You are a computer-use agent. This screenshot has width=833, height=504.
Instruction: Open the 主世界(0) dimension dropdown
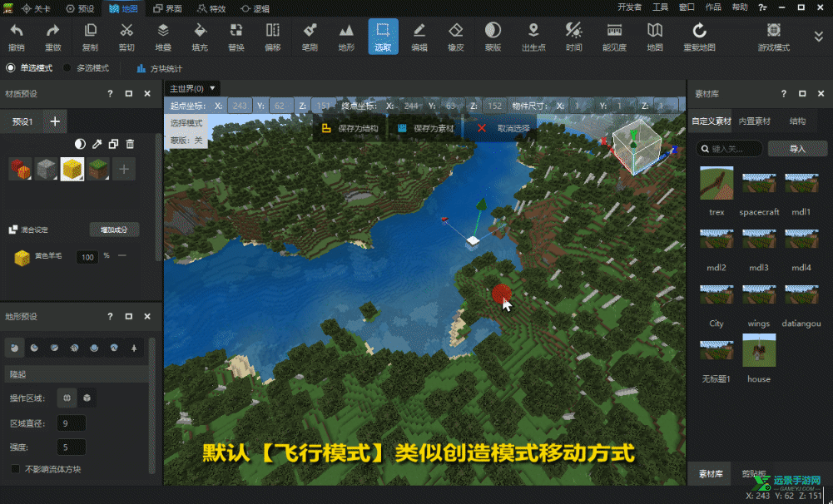(x=193, y=88)
